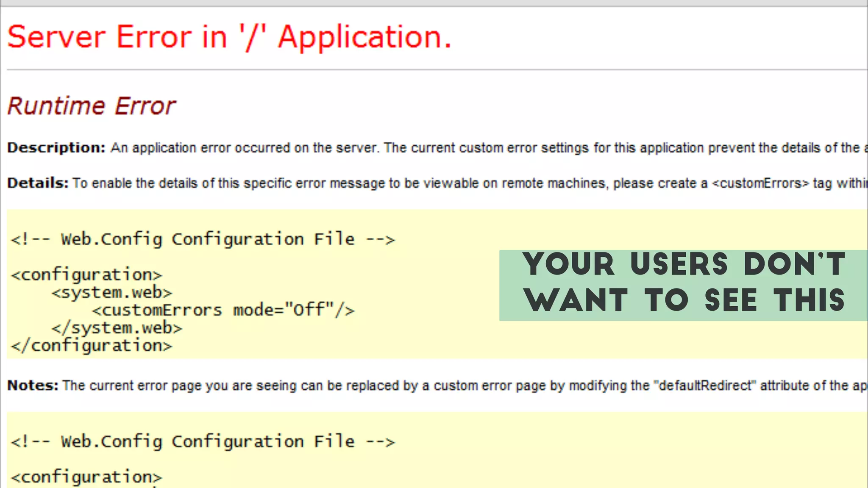Click the 'Your users don't want to see this' banner
Screen dimensions: 868x488
coord(683,285)
